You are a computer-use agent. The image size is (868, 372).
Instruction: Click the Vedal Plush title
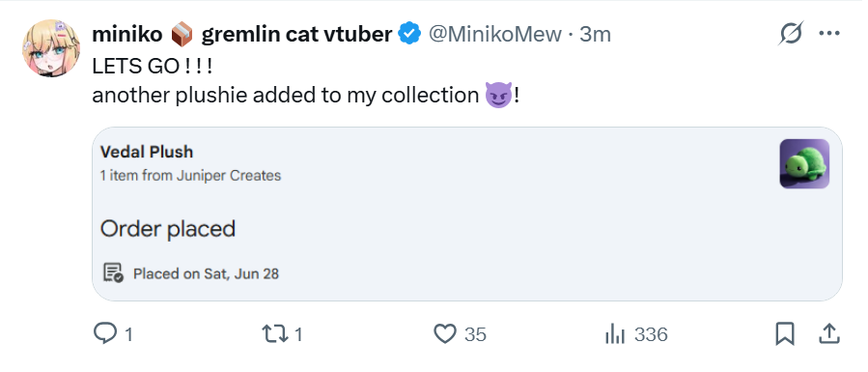point(147,152)
